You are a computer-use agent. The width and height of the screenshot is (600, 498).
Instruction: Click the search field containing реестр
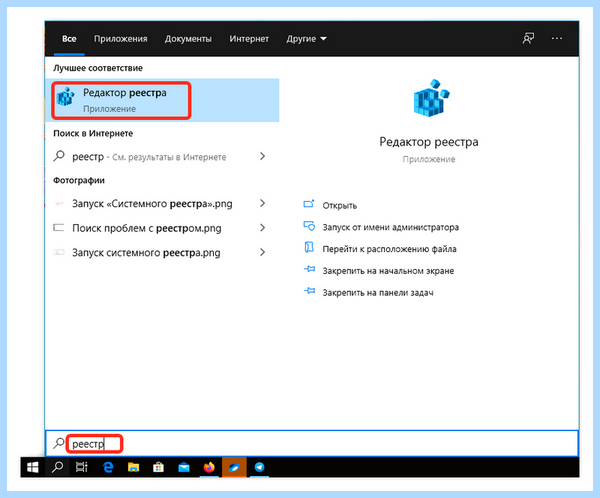pyautogui.click(x=311, y=444)
